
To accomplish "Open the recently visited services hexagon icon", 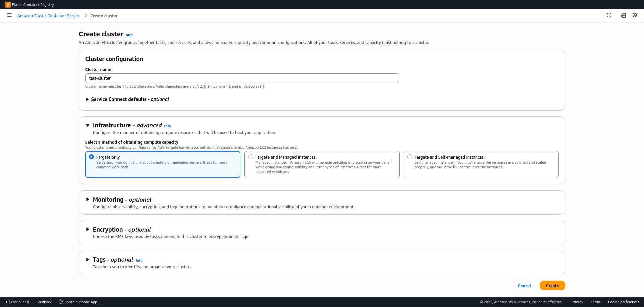I will pyautogui.click(x=635, y=15).
